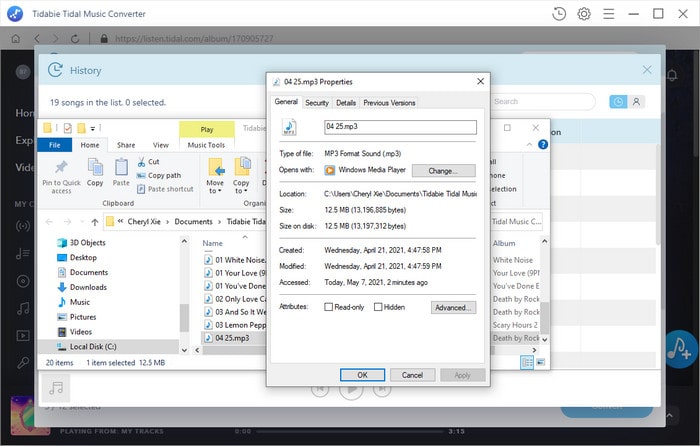Open Tidabie settings gear icon
This screenshot has height=446, width=700.
point(584,14)
